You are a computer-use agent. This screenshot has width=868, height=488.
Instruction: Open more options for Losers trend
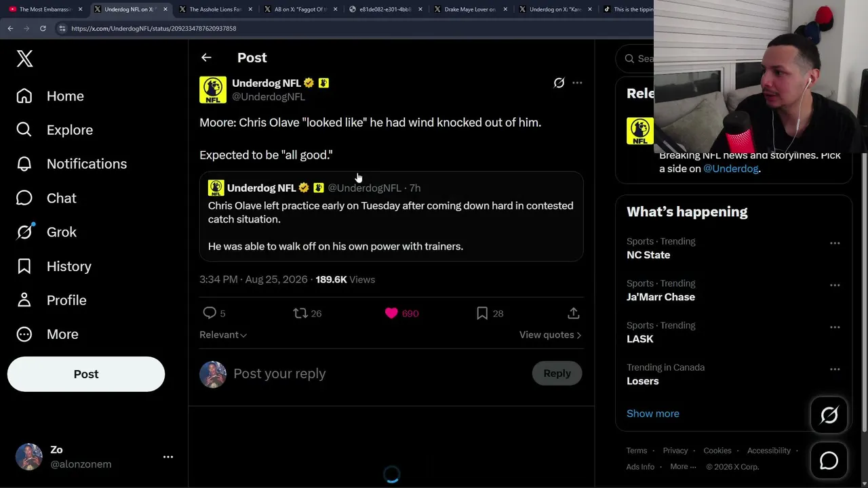pos(835,369)
